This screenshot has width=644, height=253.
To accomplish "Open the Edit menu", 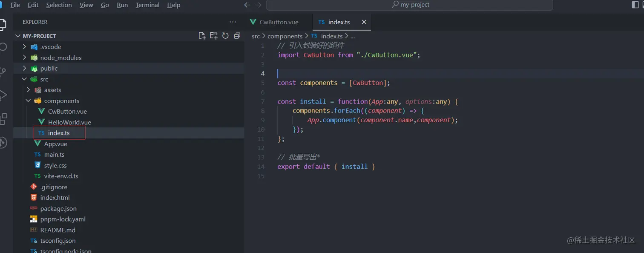I will (33, 5).
